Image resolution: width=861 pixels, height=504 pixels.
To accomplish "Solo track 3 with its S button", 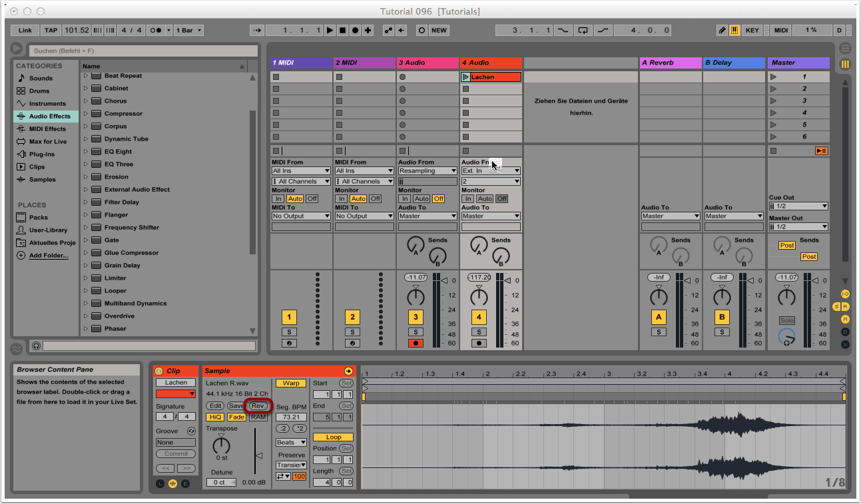I will click(416, 332).
